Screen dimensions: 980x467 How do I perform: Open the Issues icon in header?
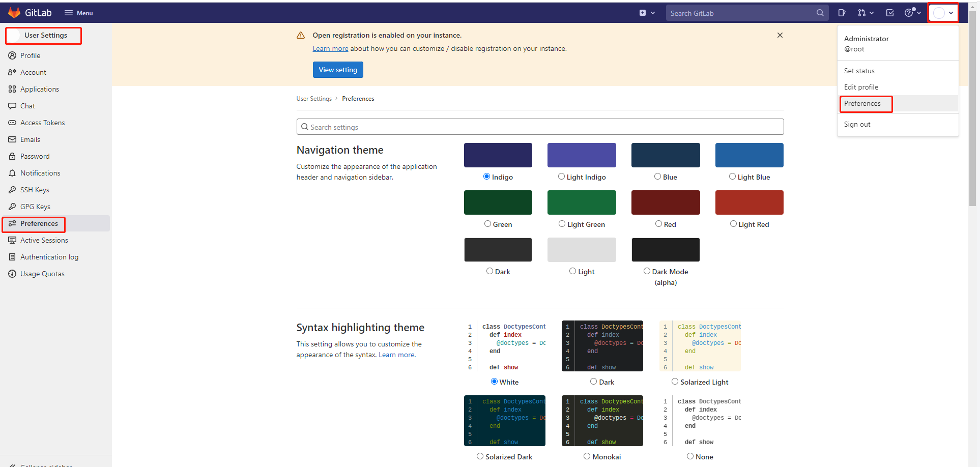coord(842,13)
